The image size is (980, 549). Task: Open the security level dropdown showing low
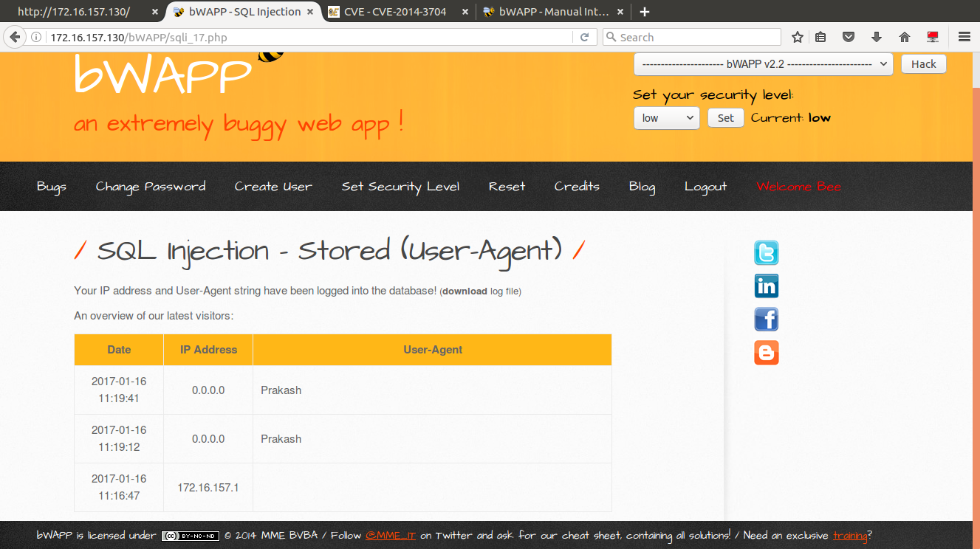tap(666, 117)
